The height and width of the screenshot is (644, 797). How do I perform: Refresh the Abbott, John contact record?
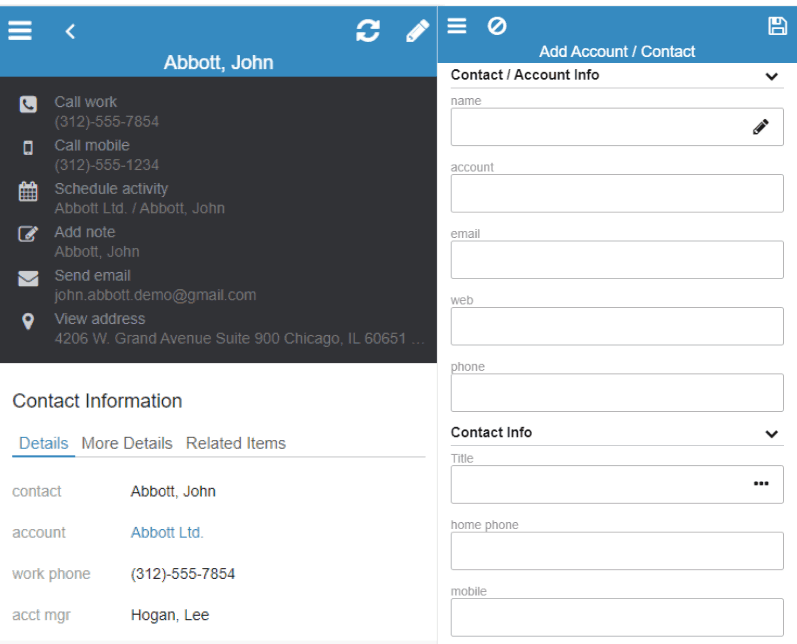(x=367, y=30)
